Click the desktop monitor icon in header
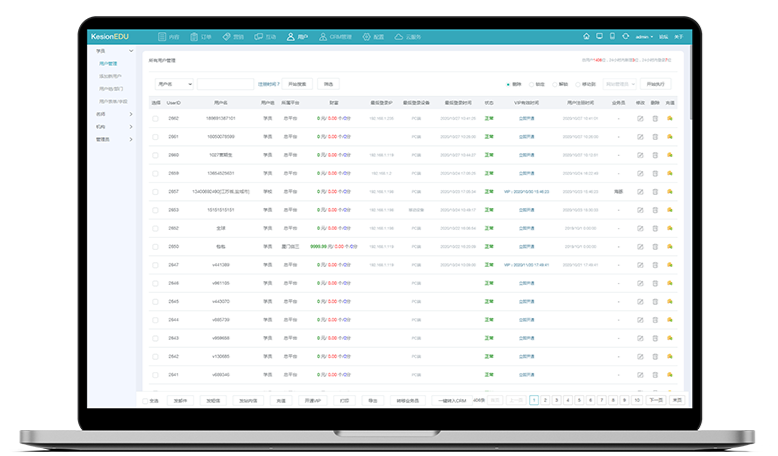This screenshot has height=456, width=778. click(599, 37)
